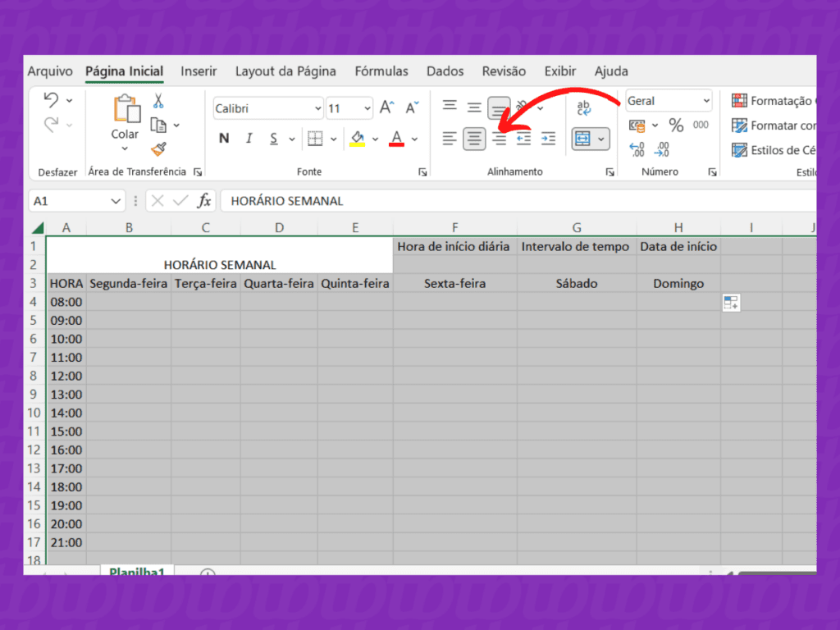The width and height of the screenshot is (840, 630).
Task: Switch to Inserir tab
Action: (199, 71)
